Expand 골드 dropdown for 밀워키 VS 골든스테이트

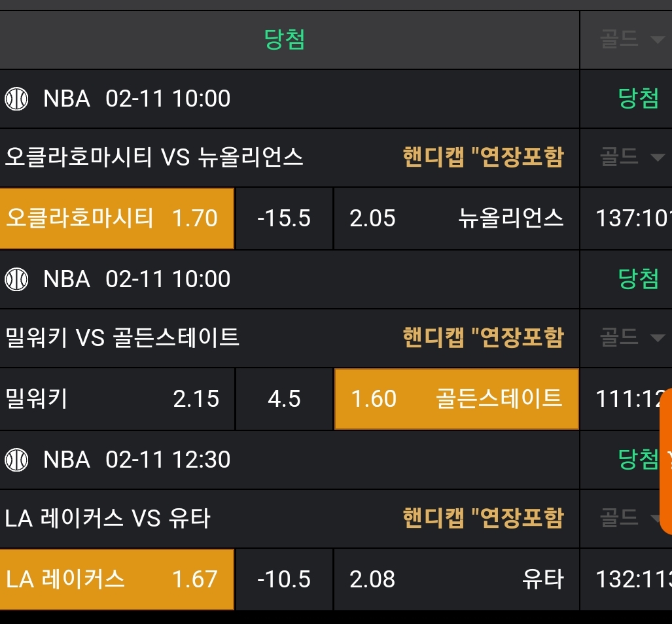click(631, 338)
